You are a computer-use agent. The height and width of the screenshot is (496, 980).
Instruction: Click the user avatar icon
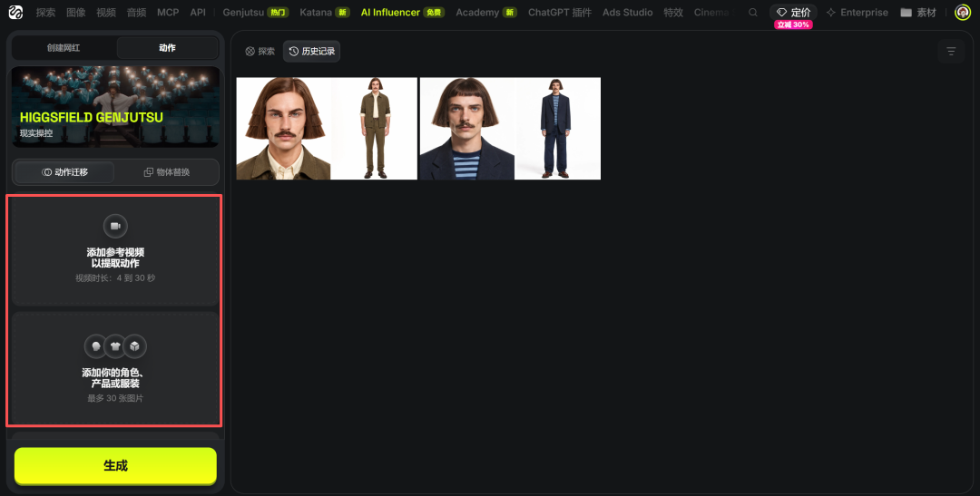coord(963,13)
